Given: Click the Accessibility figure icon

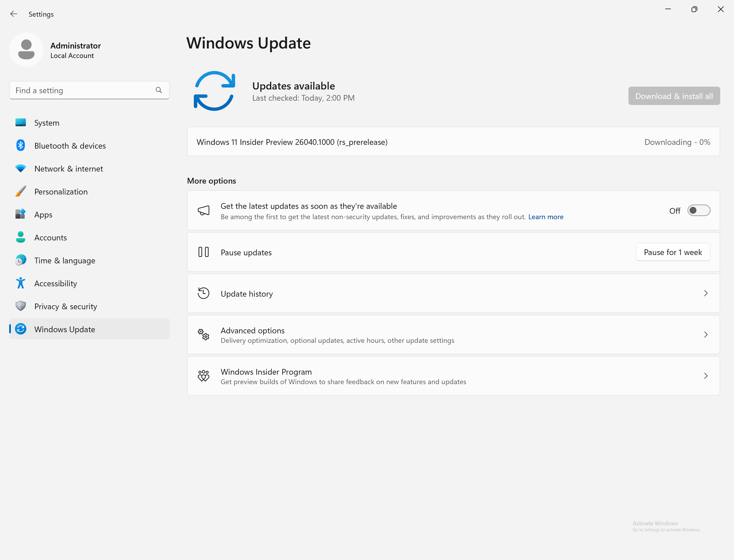Looking at the screenshot, I should (21, 283).
